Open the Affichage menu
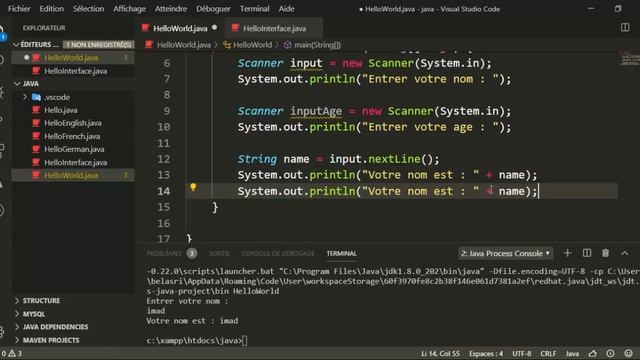Screen dimensions: 640x360 pos(129,9)
